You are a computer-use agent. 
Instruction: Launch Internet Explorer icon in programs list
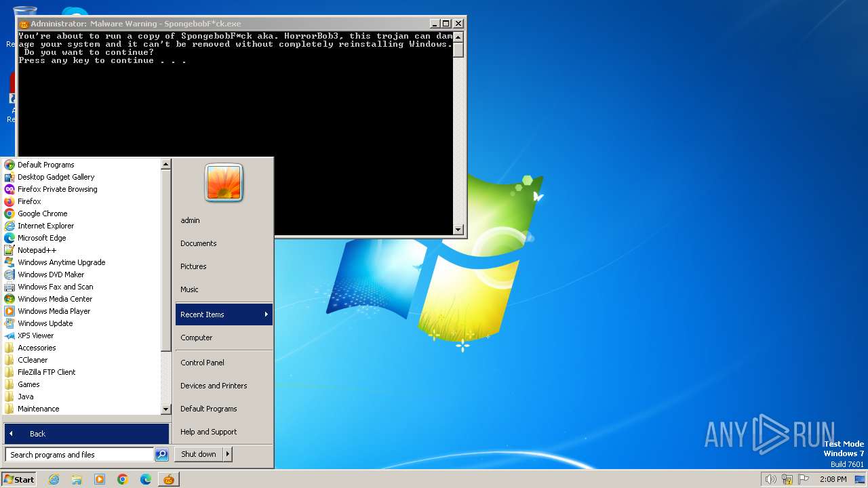9,226
